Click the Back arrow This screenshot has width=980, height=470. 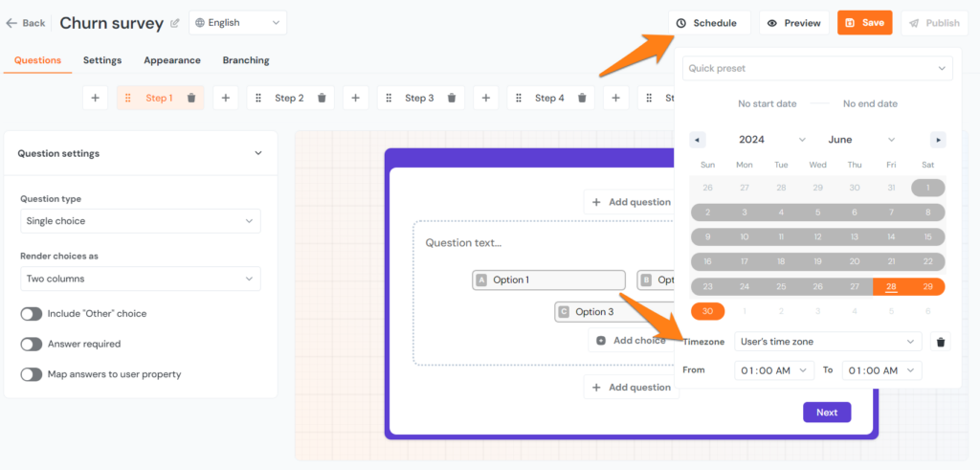(25, 23)
